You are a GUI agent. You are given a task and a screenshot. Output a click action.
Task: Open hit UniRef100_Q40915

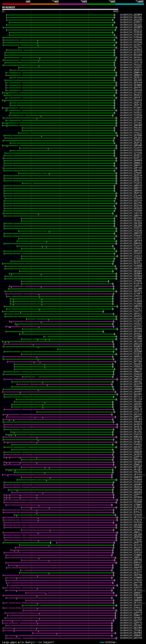click(131, 429)
